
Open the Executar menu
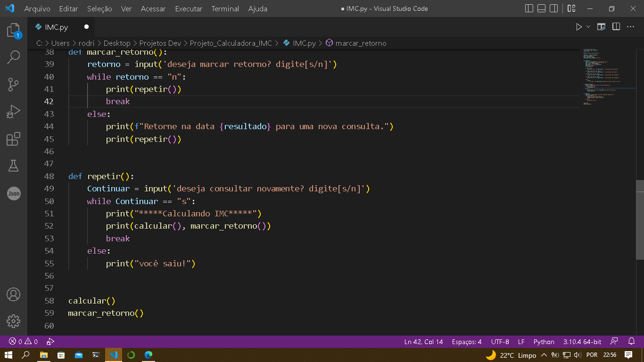click(x=189, y=8)
